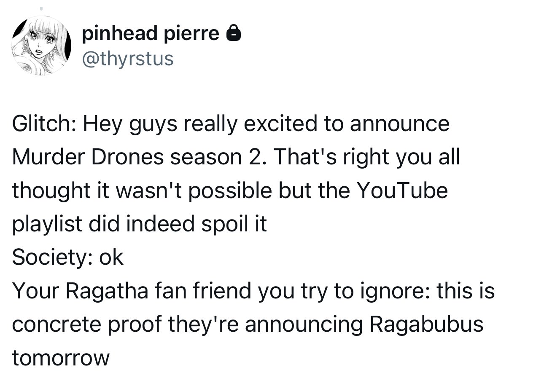The image size is (544, 392).
Task: Click the word "announce" on the first line
Action: tap(399, 124)
